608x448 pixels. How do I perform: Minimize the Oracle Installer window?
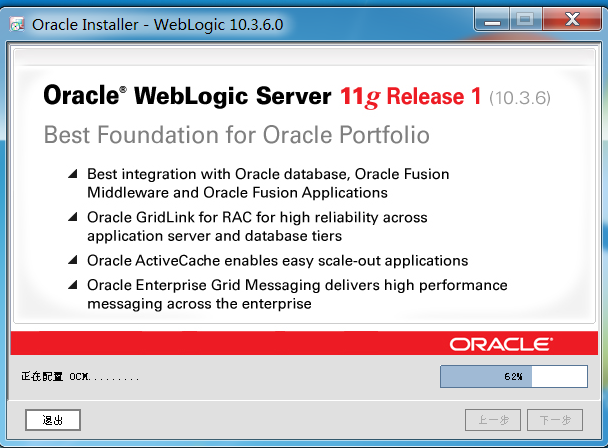(492, 19)
